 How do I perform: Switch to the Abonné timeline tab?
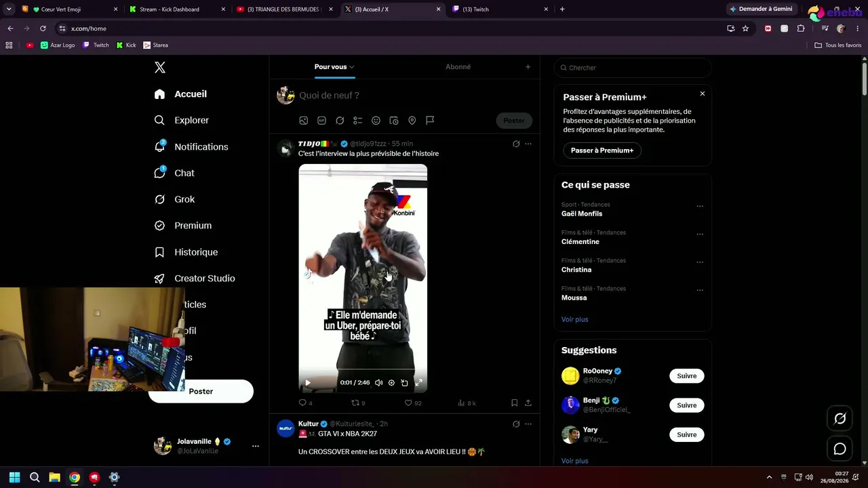tap(458, 67)
